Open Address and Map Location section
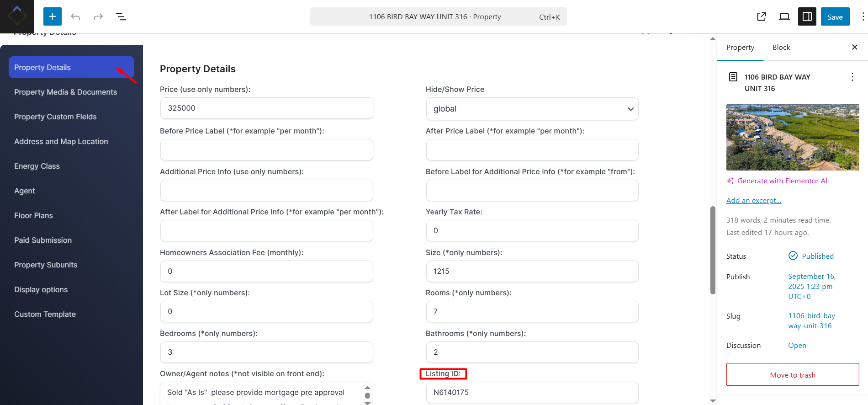 pos(61,141)
